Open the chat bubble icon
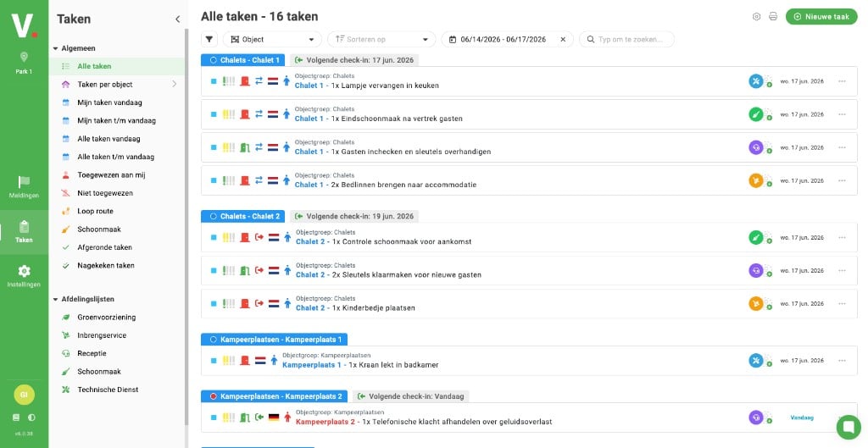Viewport: 868px width, 448px height. (x=849, y=427)
